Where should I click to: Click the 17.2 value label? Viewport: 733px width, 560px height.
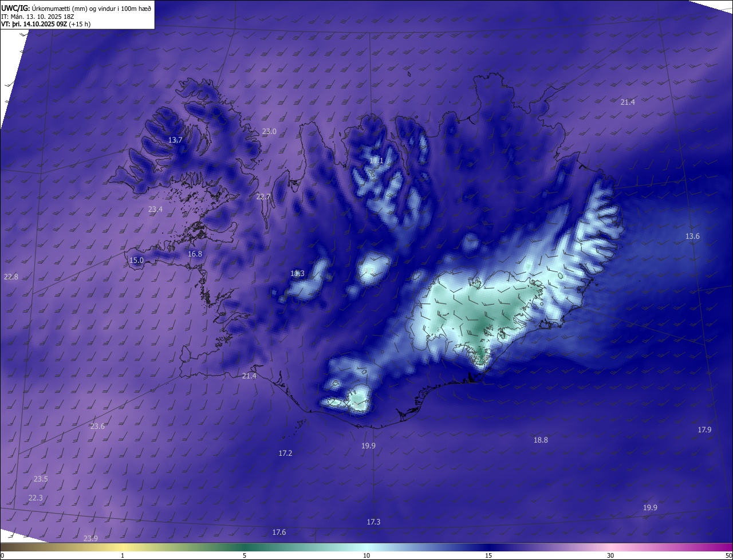[x=285, y=453]
